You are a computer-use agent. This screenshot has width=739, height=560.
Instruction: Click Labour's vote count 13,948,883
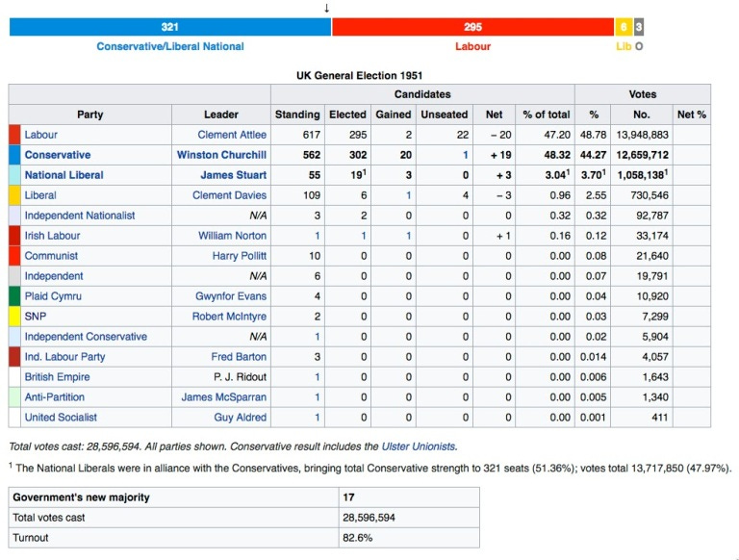[642, 135]
